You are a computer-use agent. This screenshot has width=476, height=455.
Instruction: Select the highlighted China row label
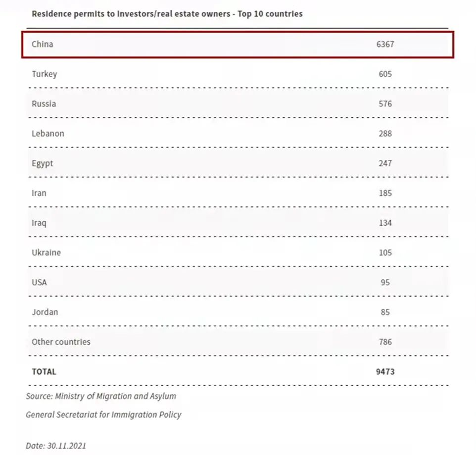(x=43, y=44)
